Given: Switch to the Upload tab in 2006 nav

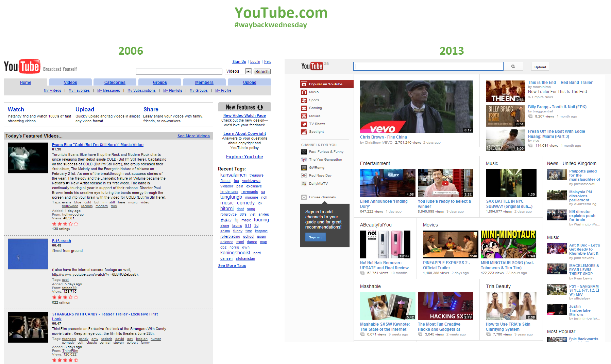Looking at the screenshot, I should [250, 83].
